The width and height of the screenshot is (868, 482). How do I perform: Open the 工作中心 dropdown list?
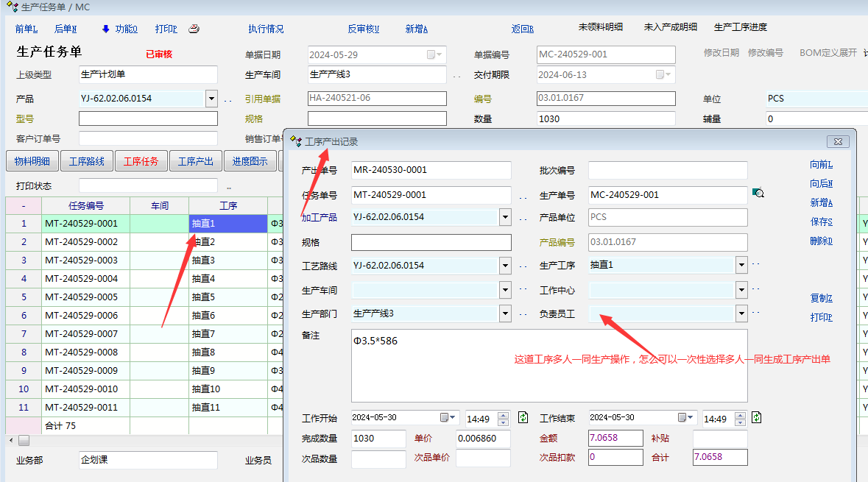coord(741,290)
